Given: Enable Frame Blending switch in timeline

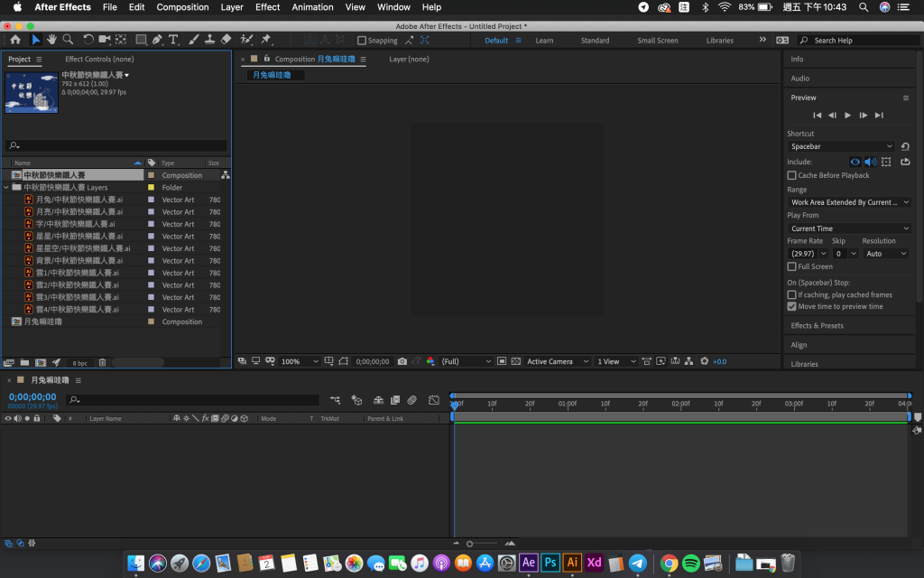Looking at the screenshot, I should pyautogui.click(x=395, y=400).
